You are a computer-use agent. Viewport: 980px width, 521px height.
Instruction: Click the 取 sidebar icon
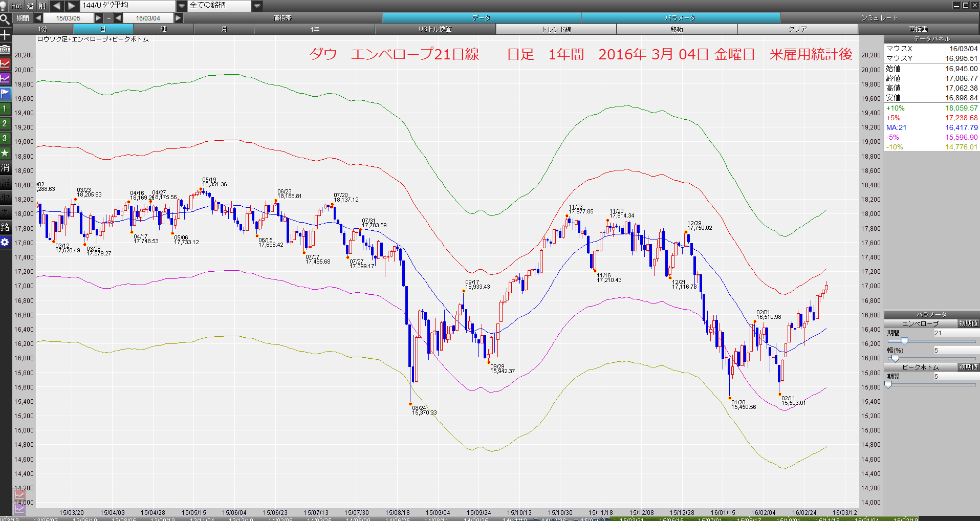[5, 198]
